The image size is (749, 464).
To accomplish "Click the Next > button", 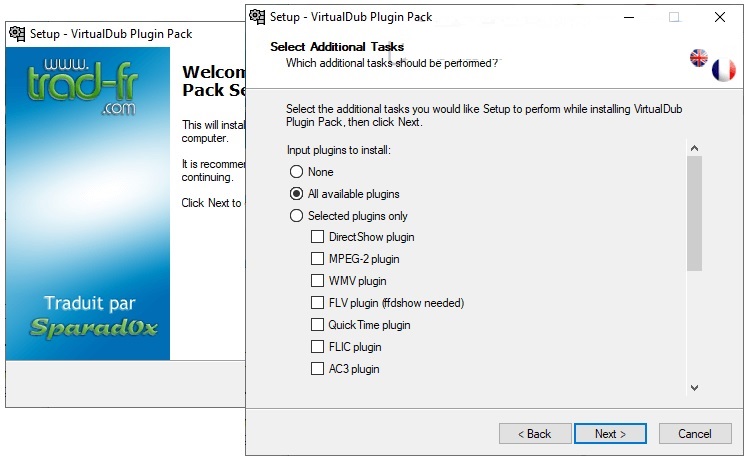I will [x=610, y=433].
